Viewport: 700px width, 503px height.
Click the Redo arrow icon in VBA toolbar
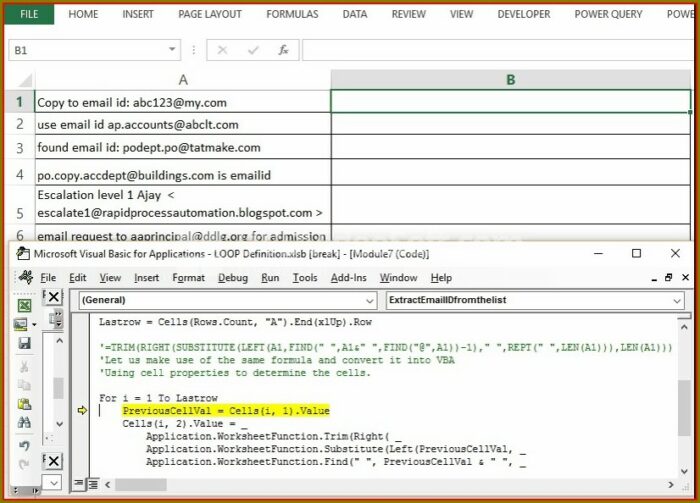[x=24, y=464]
